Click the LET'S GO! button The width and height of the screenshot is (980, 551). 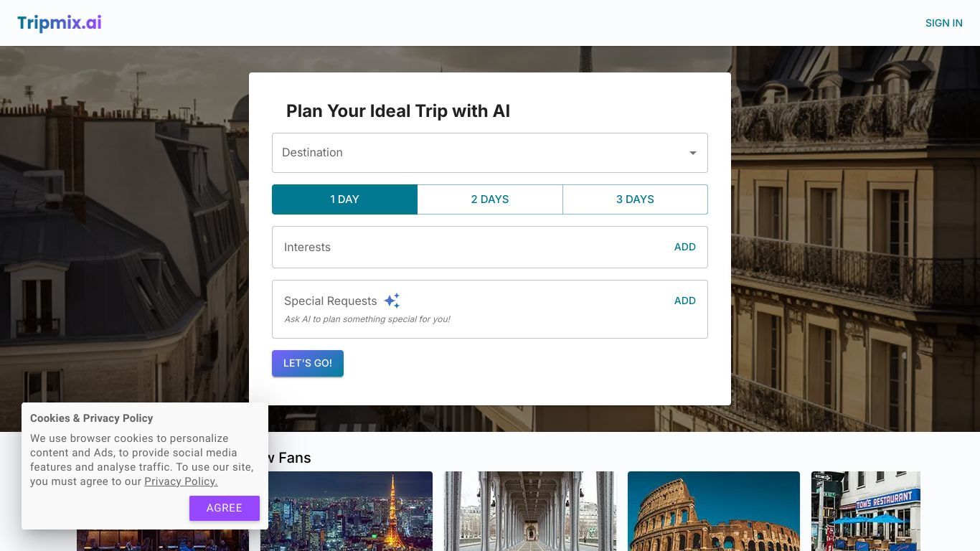pos(308,363)
